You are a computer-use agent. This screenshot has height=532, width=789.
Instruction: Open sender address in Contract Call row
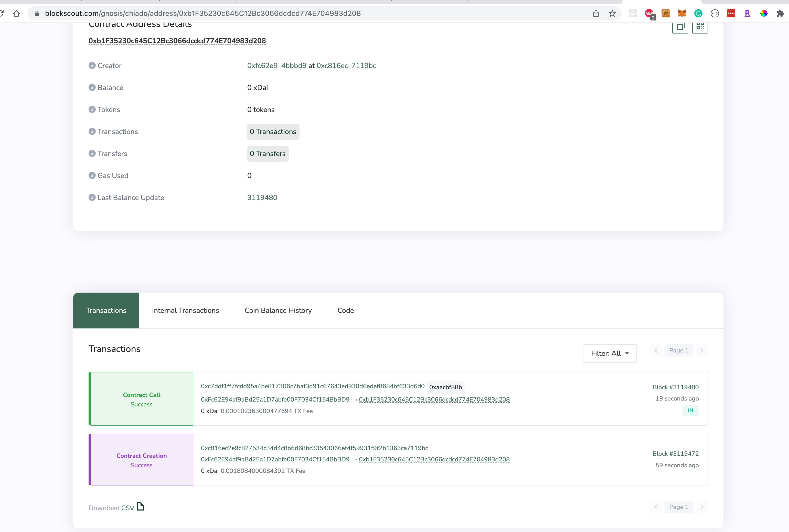pyautogui.click(x=275, y=399)
